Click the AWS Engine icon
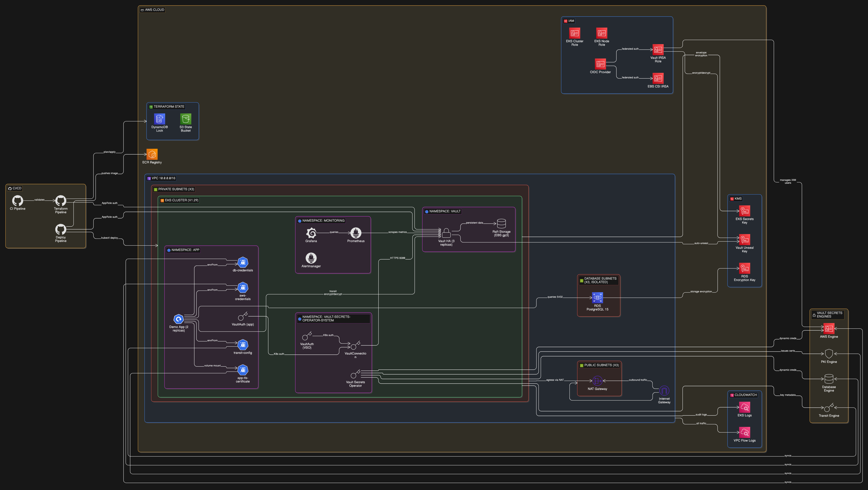 tap(829, 328)
